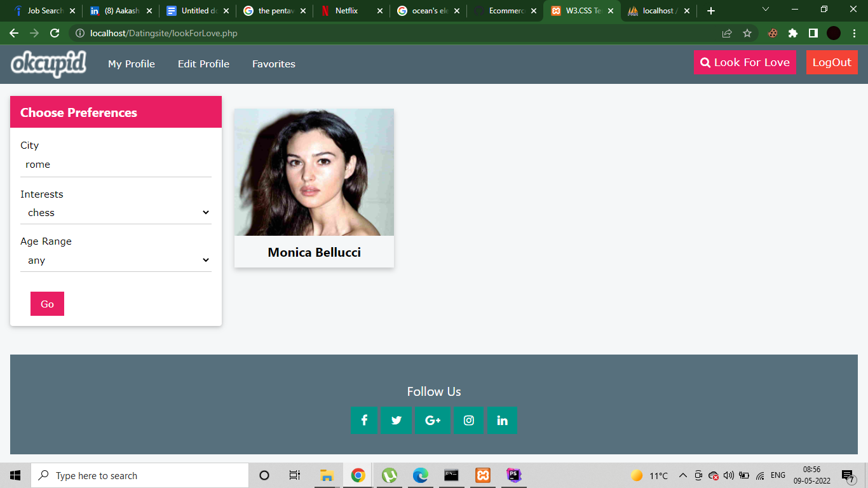This screenshot has height=488, width=868.
Task: Select the Google Plus icon
Action: (433, 420)
